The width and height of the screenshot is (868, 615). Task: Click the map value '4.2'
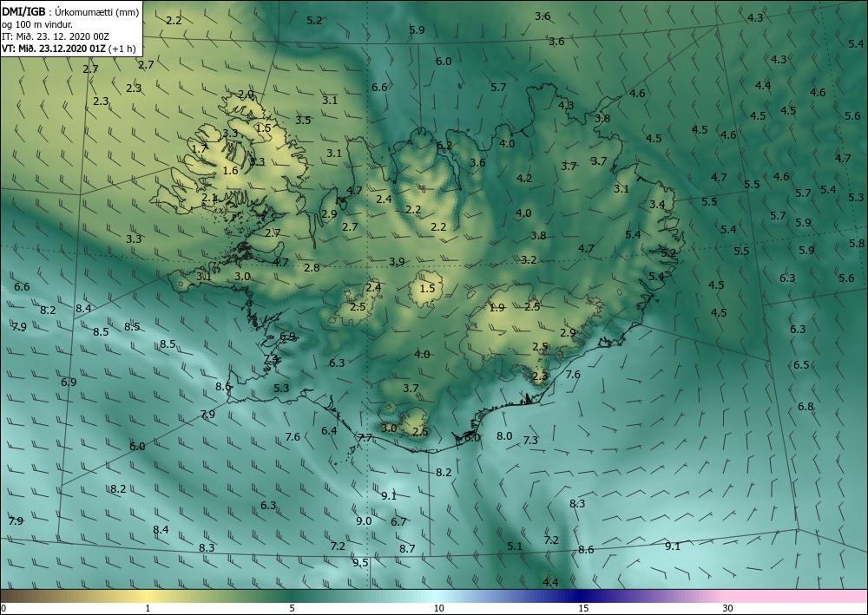(x=524, y=178)
